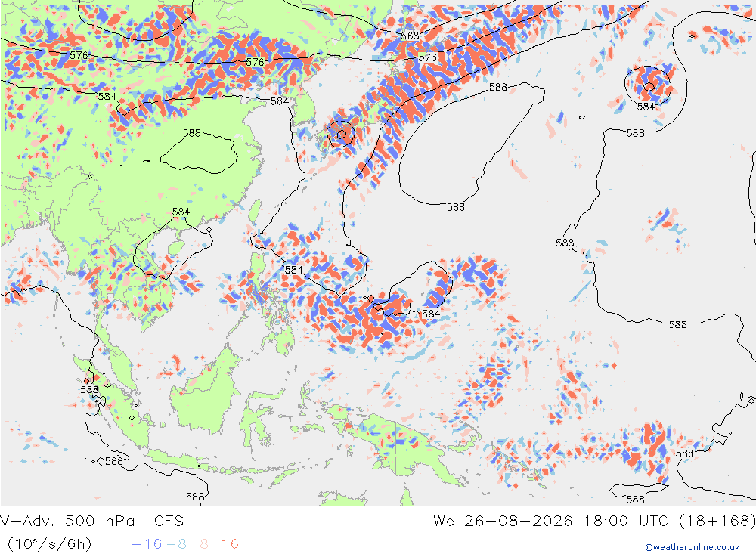
Task: Click the '588' label inside China closed contour
Action: [x=192, y=133]
